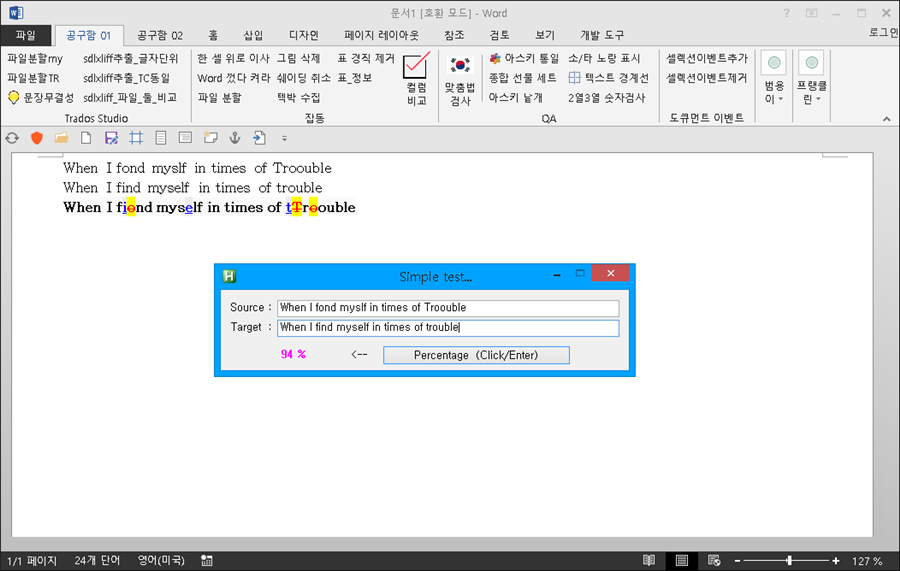Click zoom in plus button
Image resolution: width=900 pixels, height=571 pixels.
[836, 561]
